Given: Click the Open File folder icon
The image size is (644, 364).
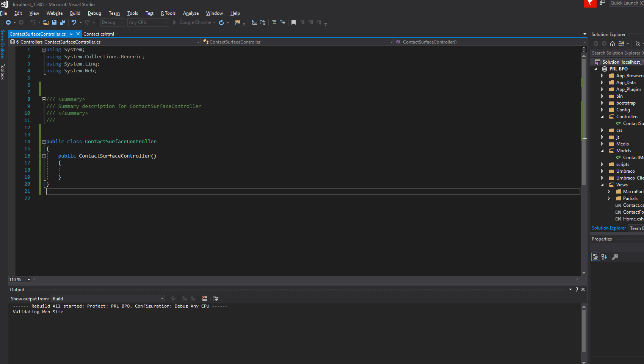Looking at the screenshot, I should coord(46,22).
